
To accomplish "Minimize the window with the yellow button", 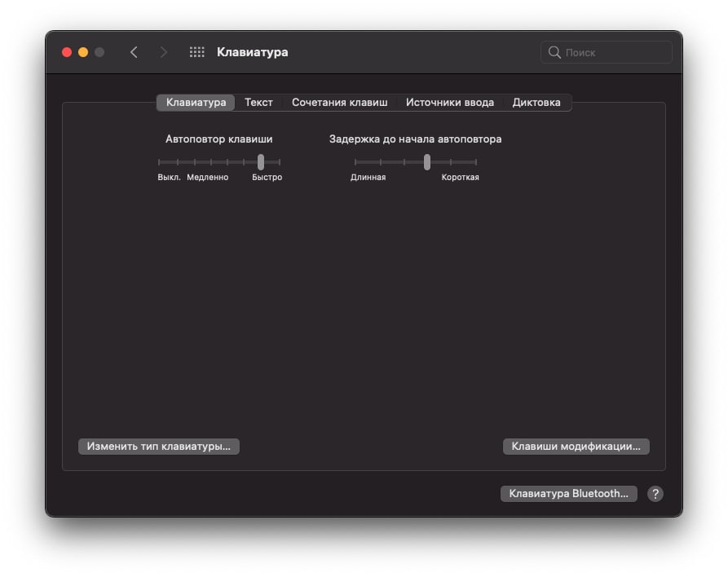I will tap(83, 52).
